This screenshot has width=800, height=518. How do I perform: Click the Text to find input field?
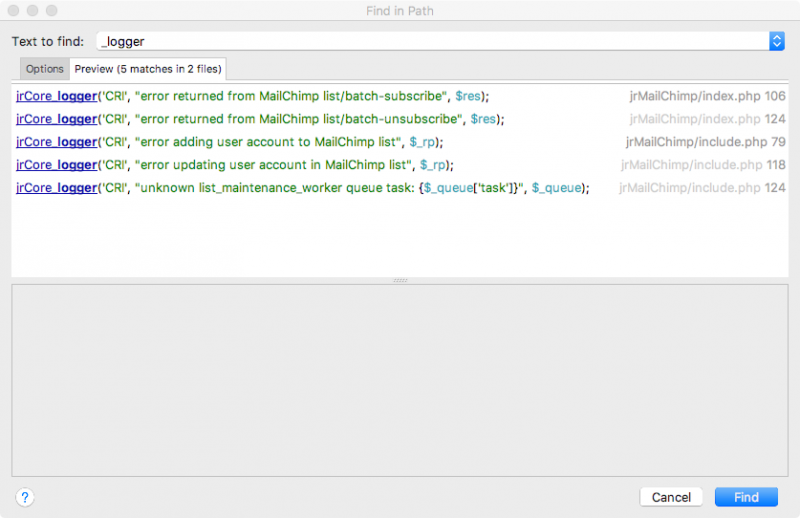432,41
